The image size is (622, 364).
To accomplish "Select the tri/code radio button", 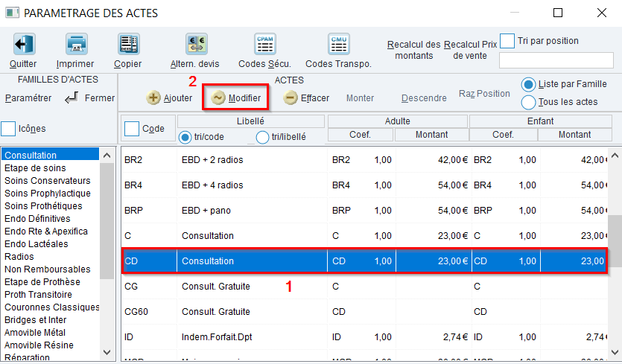I will pyautogui.click(x=185, y=137).
